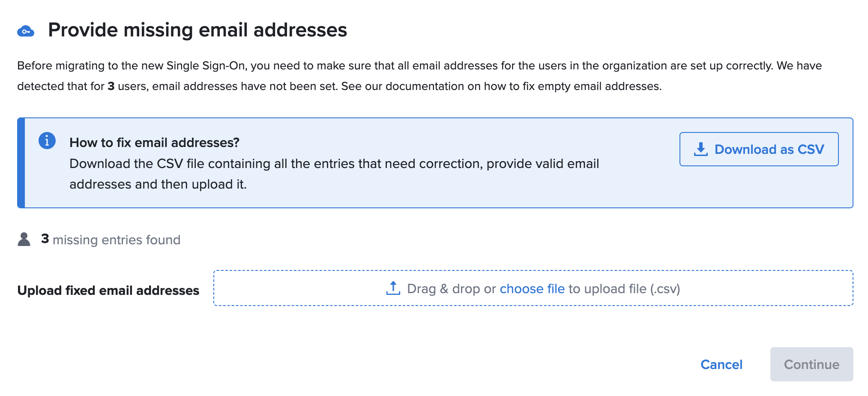Viewport: 868px width, 396px height.
Task: Open the choose file link to upload a CSV
Action: click(532, 289)
